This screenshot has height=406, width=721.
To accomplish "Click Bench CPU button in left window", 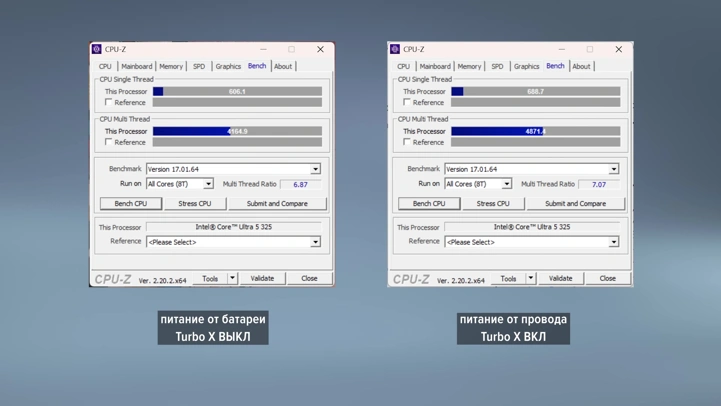I will point(131,203).
